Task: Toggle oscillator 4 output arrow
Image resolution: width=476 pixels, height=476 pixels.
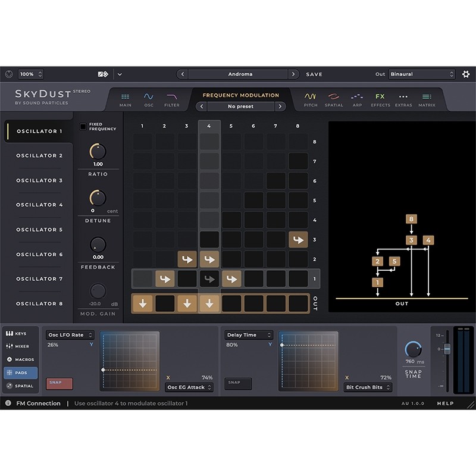Action: tap(209, 303)
